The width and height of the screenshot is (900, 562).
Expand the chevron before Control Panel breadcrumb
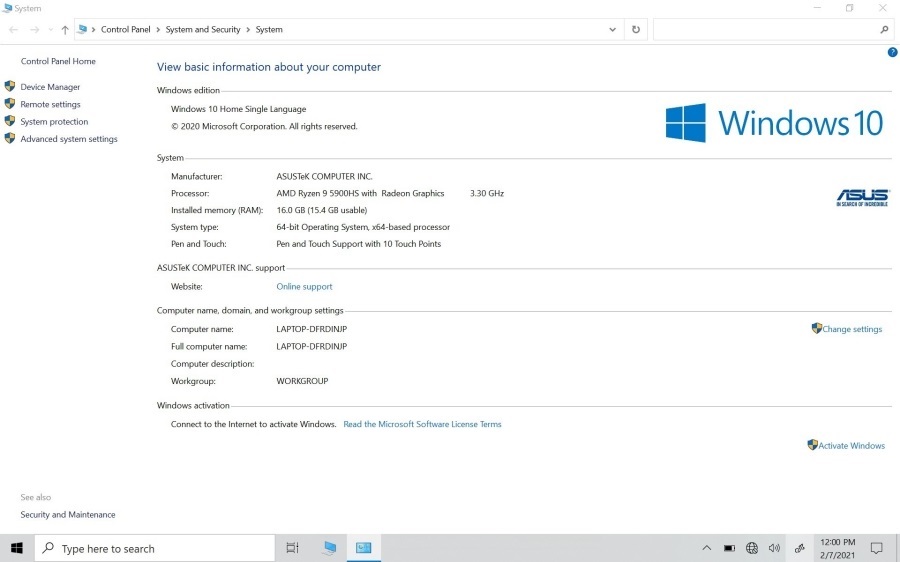pos(94,30)
